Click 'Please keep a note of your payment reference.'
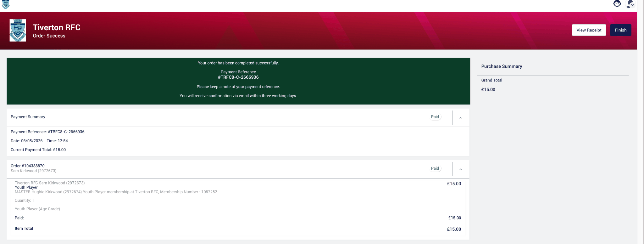The height and width of the screenshot is (244, 644). (238, 87)
